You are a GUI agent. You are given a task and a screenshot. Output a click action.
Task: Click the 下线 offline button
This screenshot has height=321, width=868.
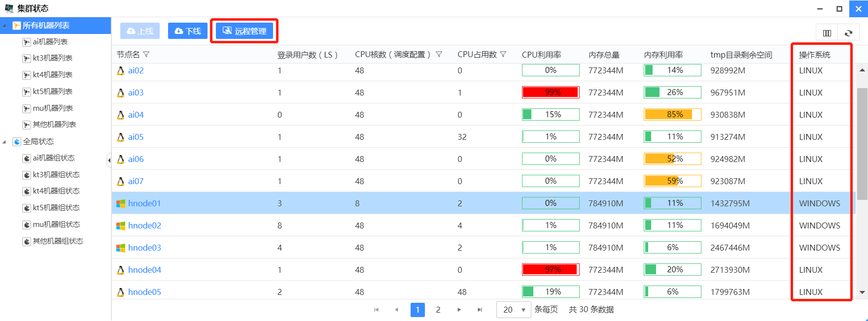click(187, 31)
